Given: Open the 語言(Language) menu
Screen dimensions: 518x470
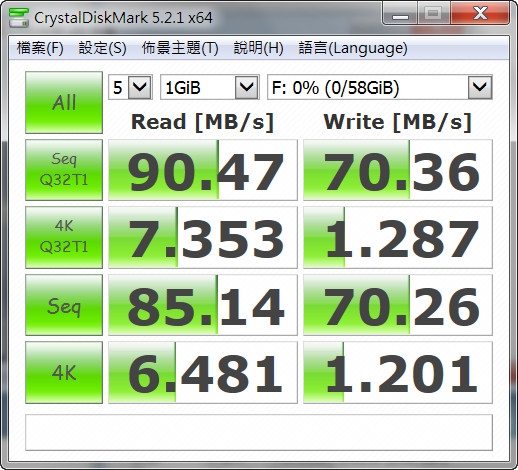Looking at the screenshot, I should pyautogui.click(x=353, y=48).
